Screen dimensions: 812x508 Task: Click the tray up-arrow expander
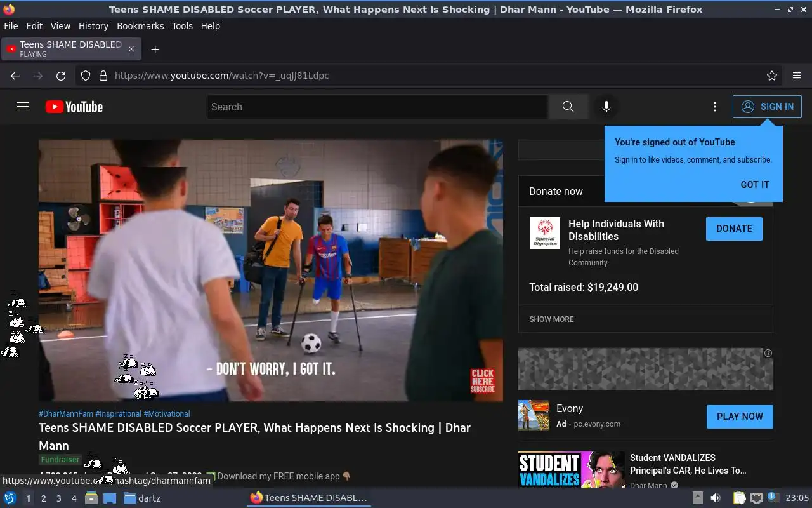pos(697,498)
